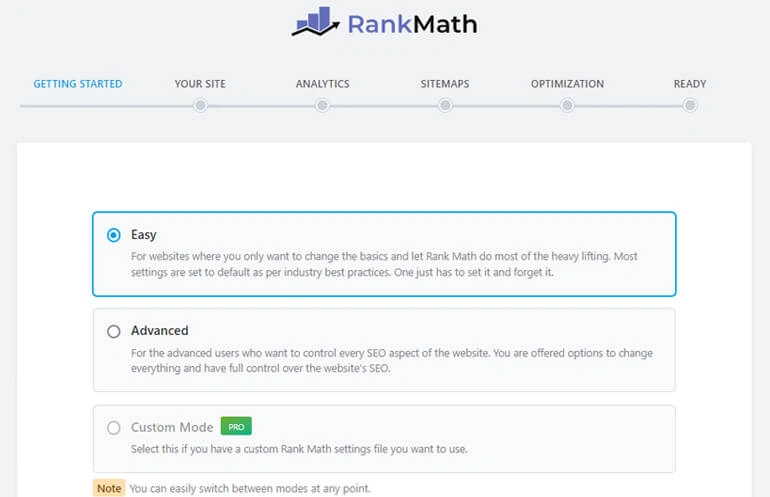The height and width of the screenshot is (497, 770).
Task: Go to the Ready step
Action: [690, 84]
